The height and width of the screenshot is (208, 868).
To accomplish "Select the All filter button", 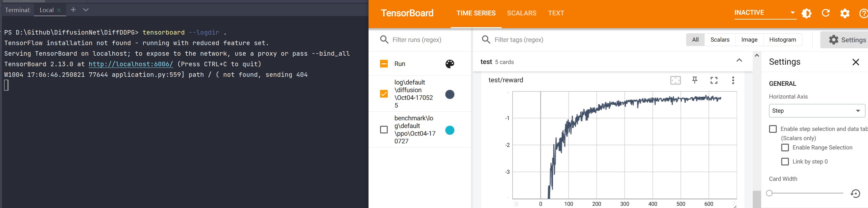I will pos(695,40).
